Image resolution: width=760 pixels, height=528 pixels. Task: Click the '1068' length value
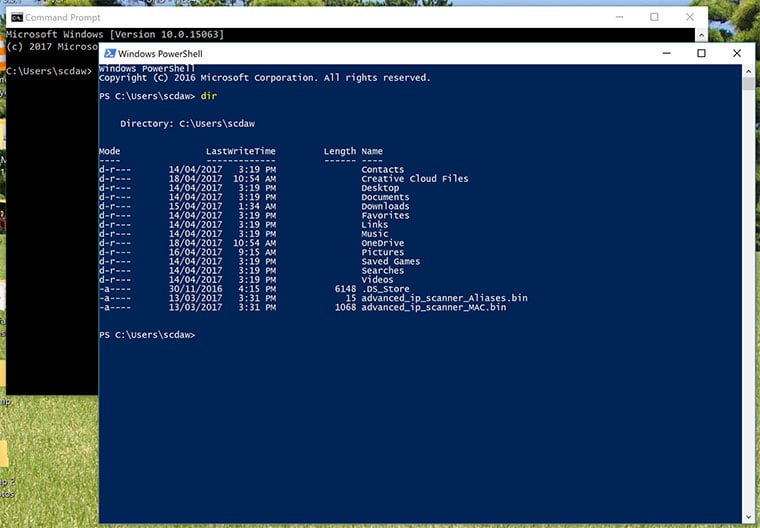[345, 308]
